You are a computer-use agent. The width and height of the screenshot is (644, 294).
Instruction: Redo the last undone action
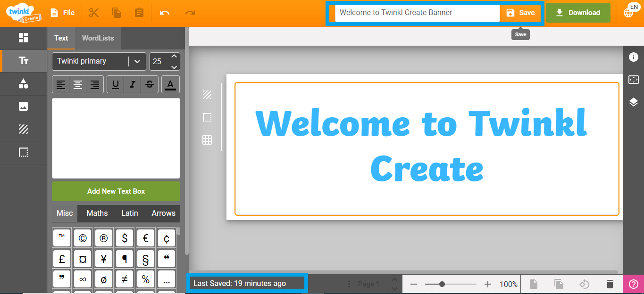coord(190,13)
